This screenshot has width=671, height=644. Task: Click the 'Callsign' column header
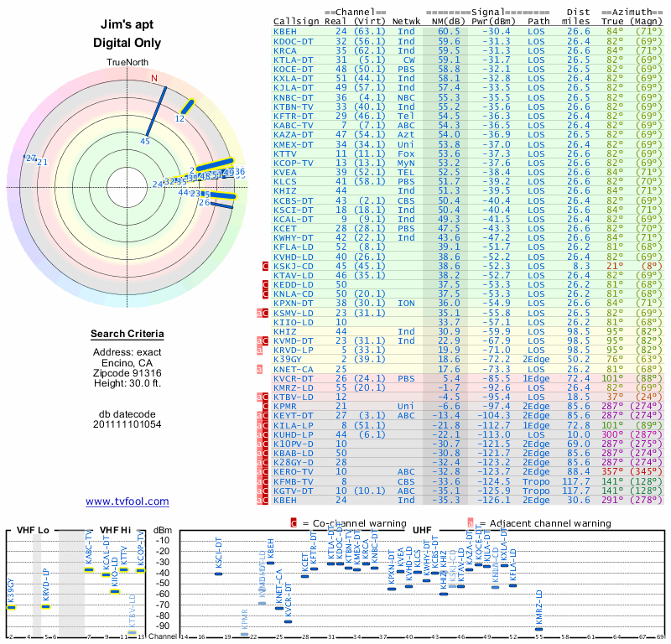[x=296, y=22]
